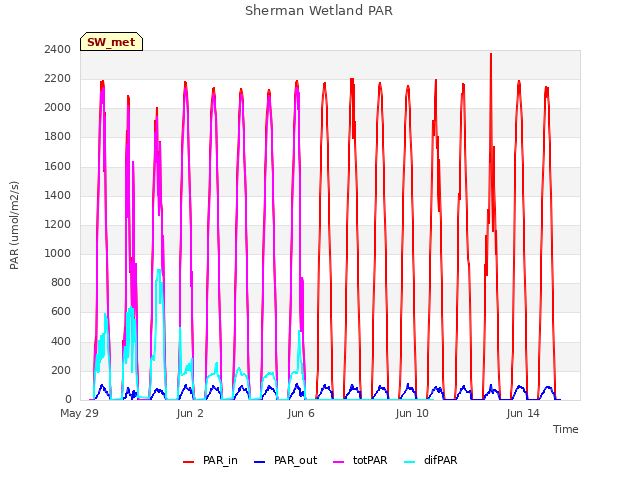This screenshot has height=480, width=640.
Task: Click the 200 y-axis tick label
Action: (x=61, y=370)
